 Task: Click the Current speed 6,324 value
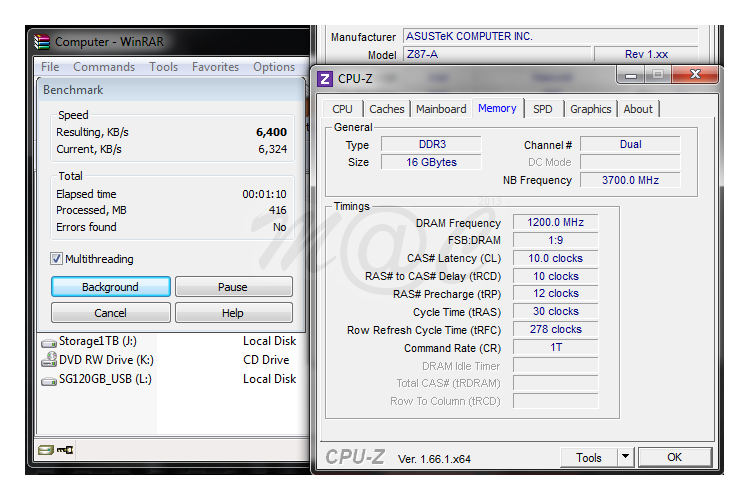pyautogui.click(x=272, y=149)
